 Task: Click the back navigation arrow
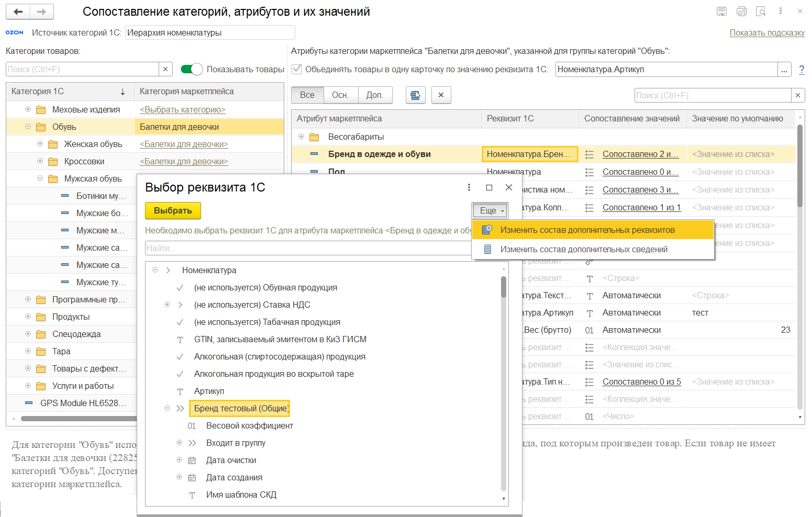point(18,12)
